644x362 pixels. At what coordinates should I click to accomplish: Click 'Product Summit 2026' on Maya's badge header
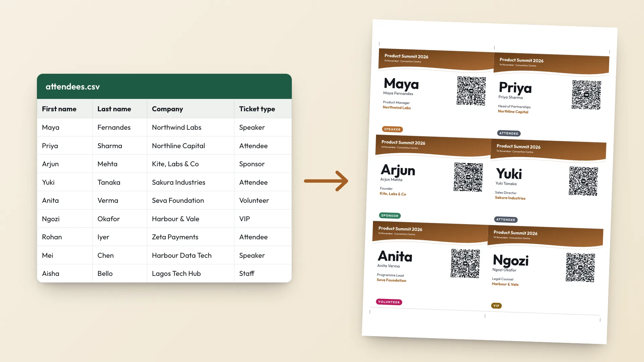[x=406, y=56]
